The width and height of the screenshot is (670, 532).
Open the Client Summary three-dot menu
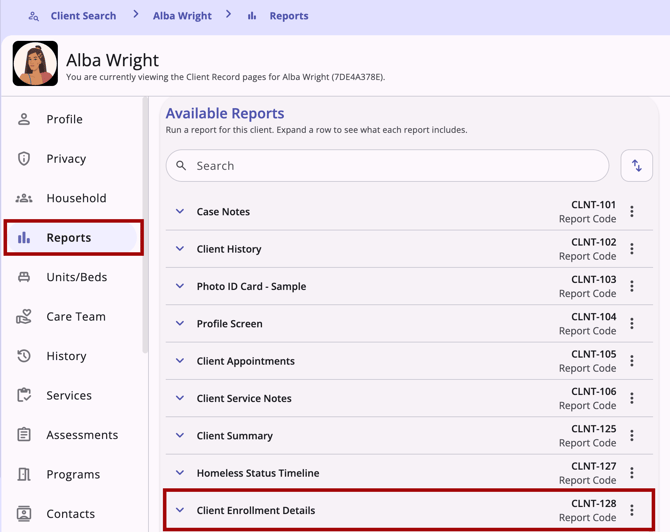pyautogui.click(x=632, y=435)
